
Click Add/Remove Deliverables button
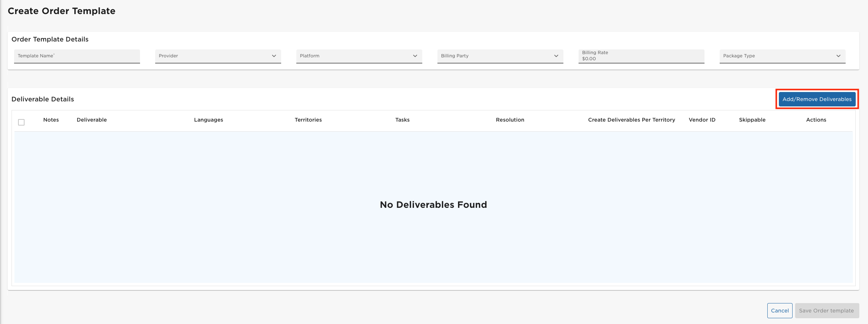pyautogui.click(x=817, y=99)
